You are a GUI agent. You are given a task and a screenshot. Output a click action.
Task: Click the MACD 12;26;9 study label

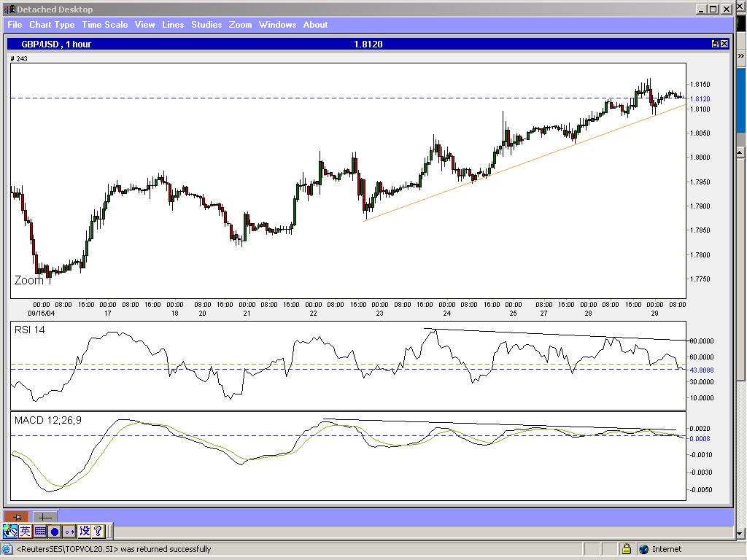[x=47, y=420]
